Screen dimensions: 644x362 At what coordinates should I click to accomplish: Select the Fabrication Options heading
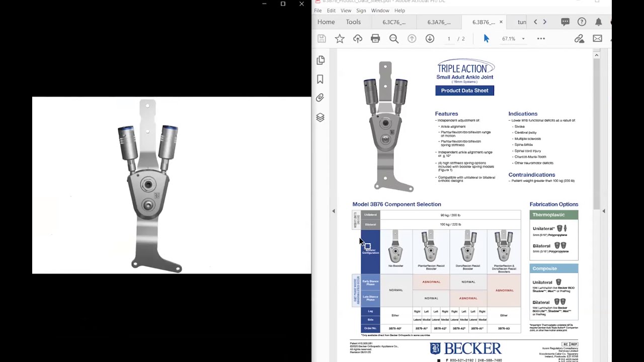554,204
